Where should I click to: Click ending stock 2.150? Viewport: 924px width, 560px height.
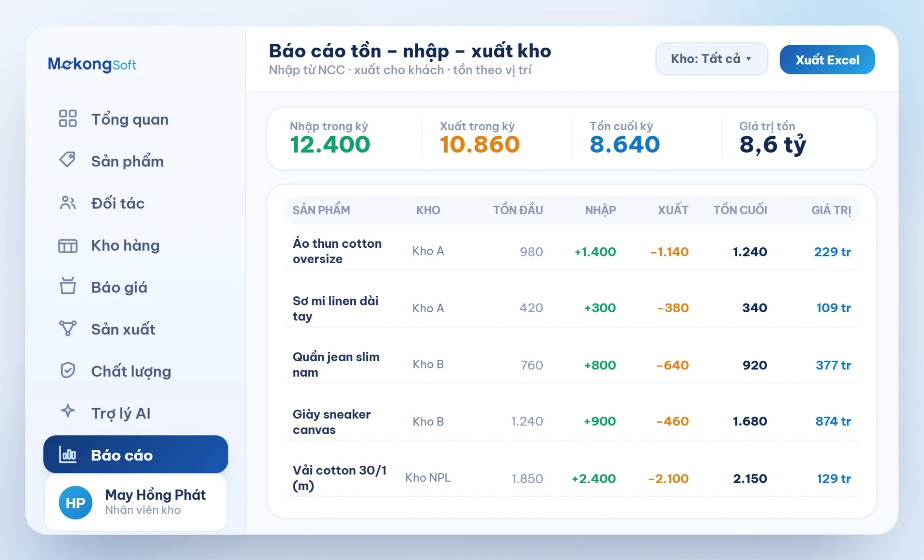750,479
